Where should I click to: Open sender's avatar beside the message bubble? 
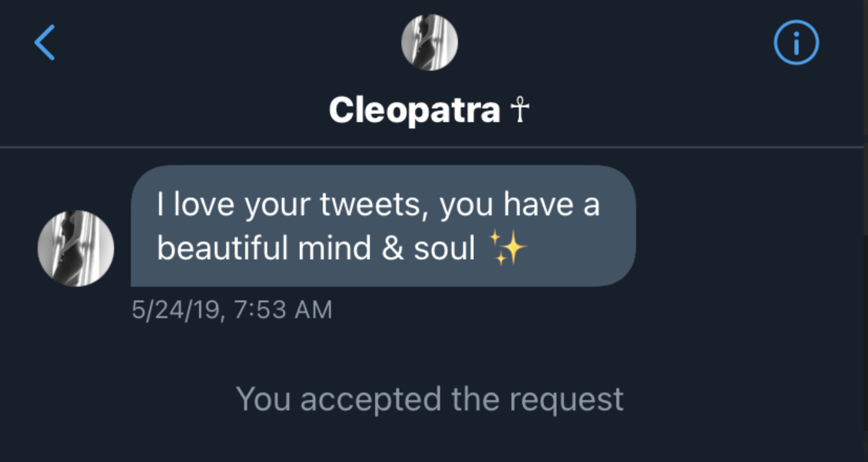(x=76, y=248)
